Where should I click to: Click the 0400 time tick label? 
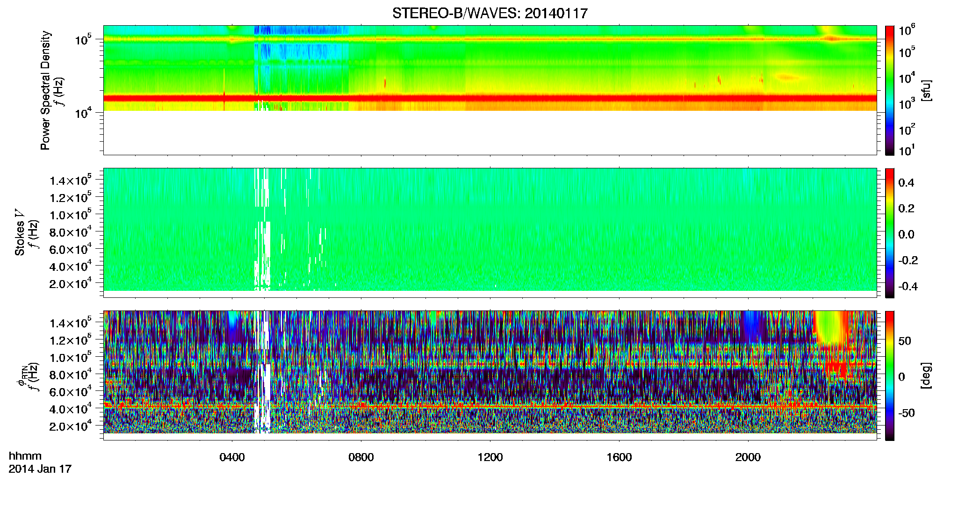pos(232,457)
